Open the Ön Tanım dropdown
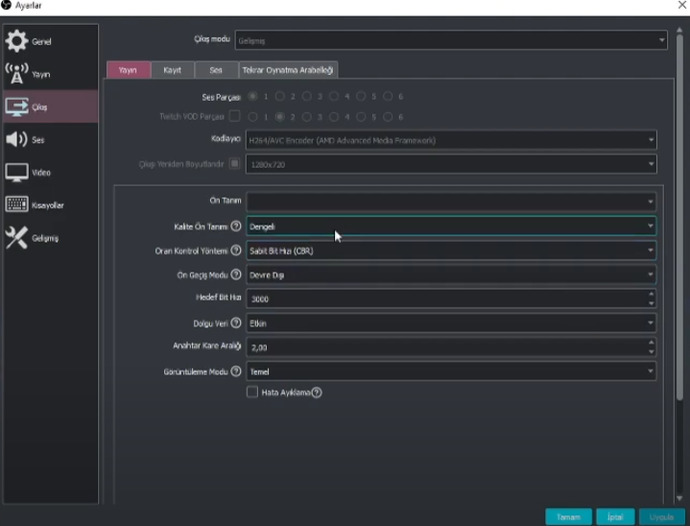The height and width of the screenshot is (526, 690). point(451,202)
